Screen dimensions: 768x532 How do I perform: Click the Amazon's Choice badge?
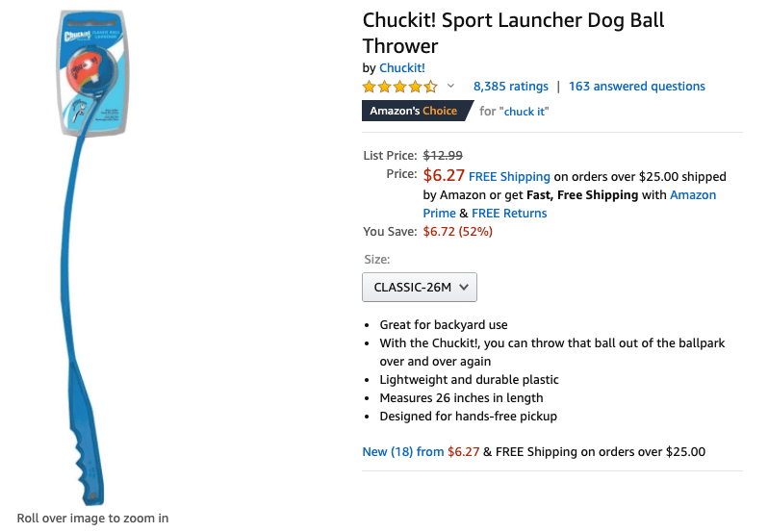click(x=413, y=111)
